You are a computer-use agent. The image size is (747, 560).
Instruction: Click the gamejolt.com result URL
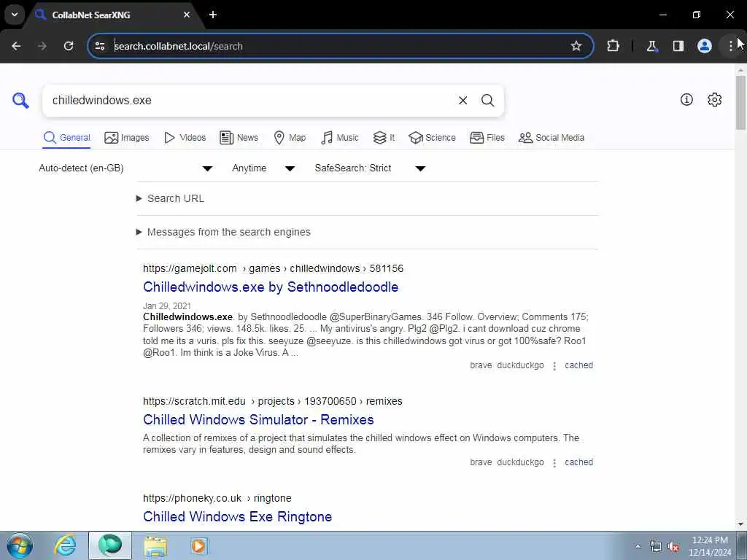273,268
